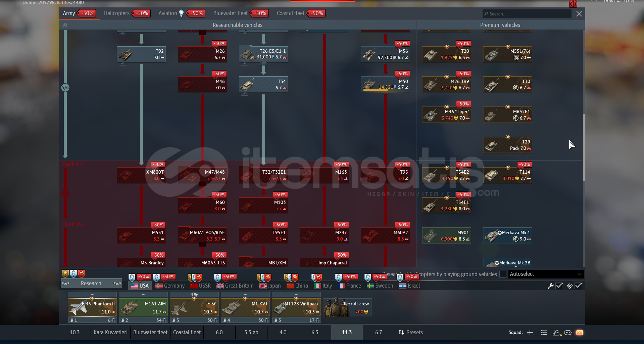Viewport: 644px width, 344px height.
Task: Select the Kara Kuvvetleri preset
Action: 110,333
